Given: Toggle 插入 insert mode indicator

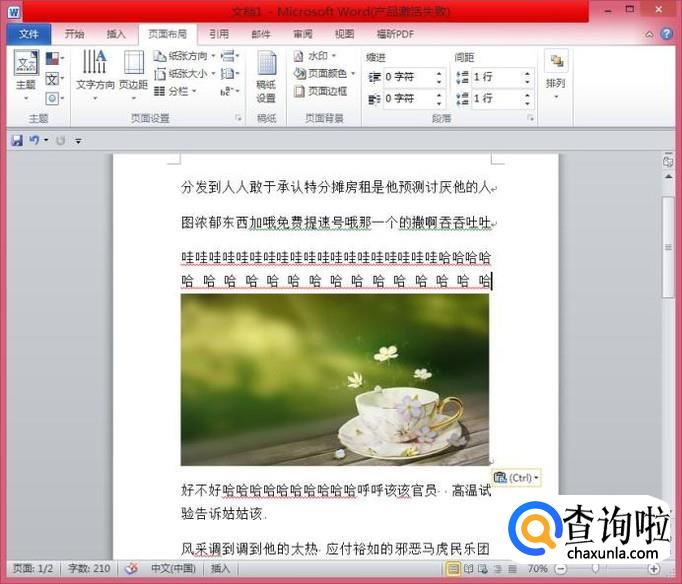Looking at the screenshot, I should tap(220, 568).
